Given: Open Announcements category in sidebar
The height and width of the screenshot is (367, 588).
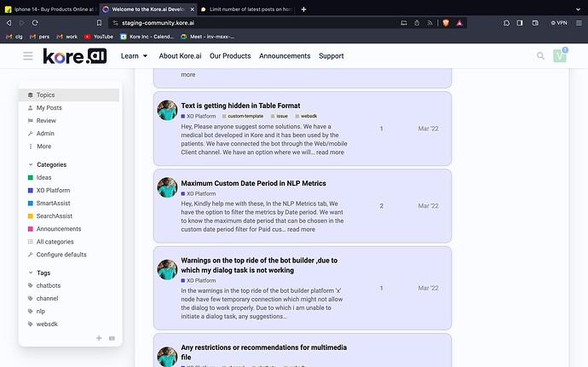Looking at the screenshot, I should pyautogui.click(x=69, y=229).
